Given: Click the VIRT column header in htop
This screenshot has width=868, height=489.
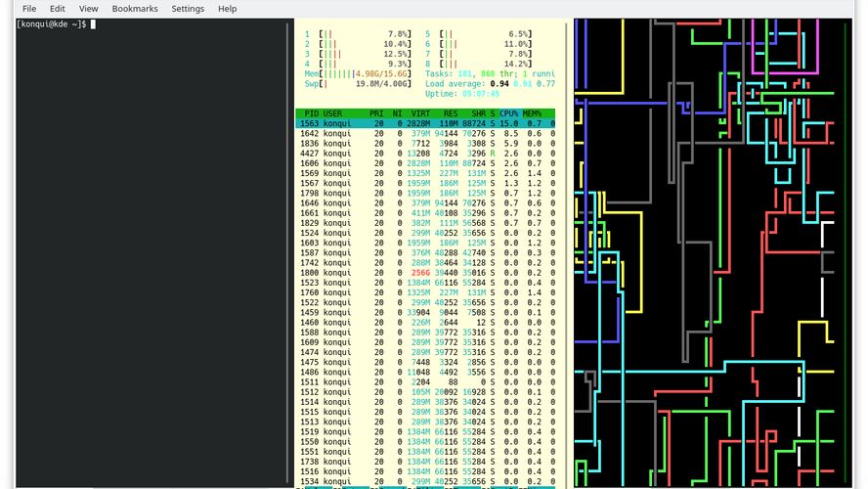Looking at the screenshot, I should tap(420, 113).
